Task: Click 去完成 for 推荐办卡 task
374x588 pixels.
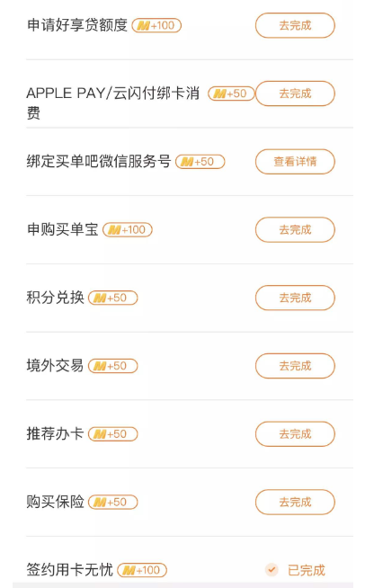Action: point(295,434)
